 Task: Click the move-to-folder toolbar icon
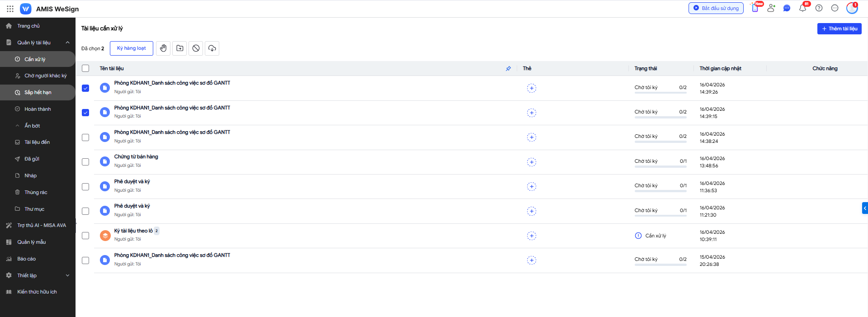coord(180,48)
